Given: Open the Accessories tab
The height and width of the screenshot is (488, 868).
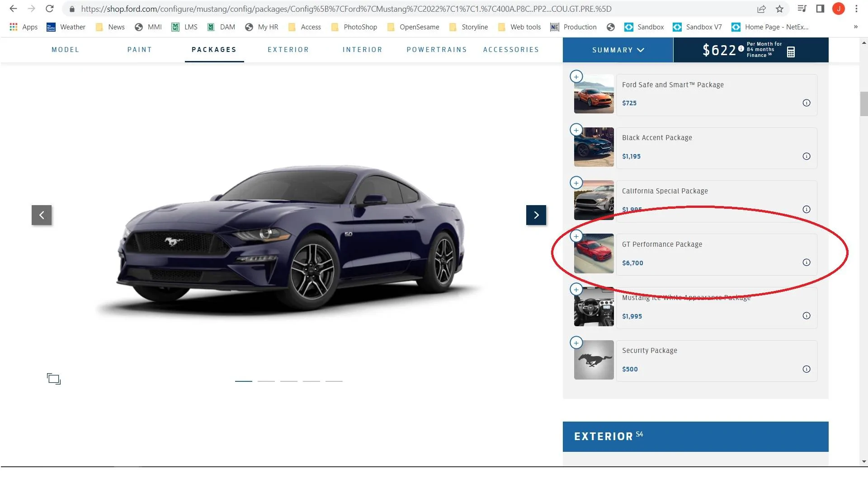Looking at the screenshot, I should [x=511, y=50].
